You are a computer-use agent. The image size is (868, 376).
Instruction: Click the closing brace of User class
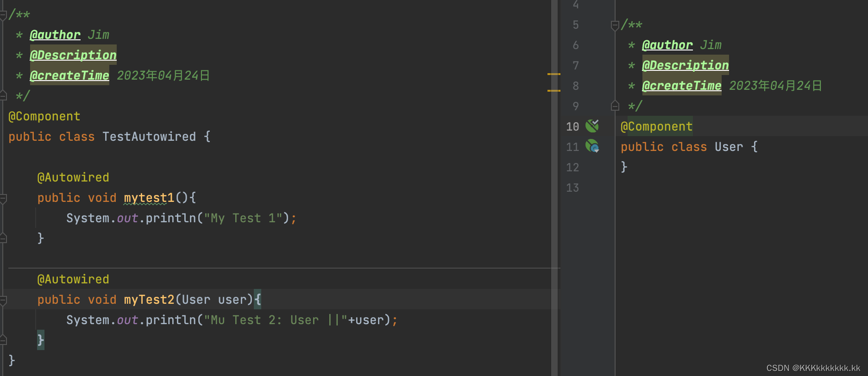coord(624,167)
